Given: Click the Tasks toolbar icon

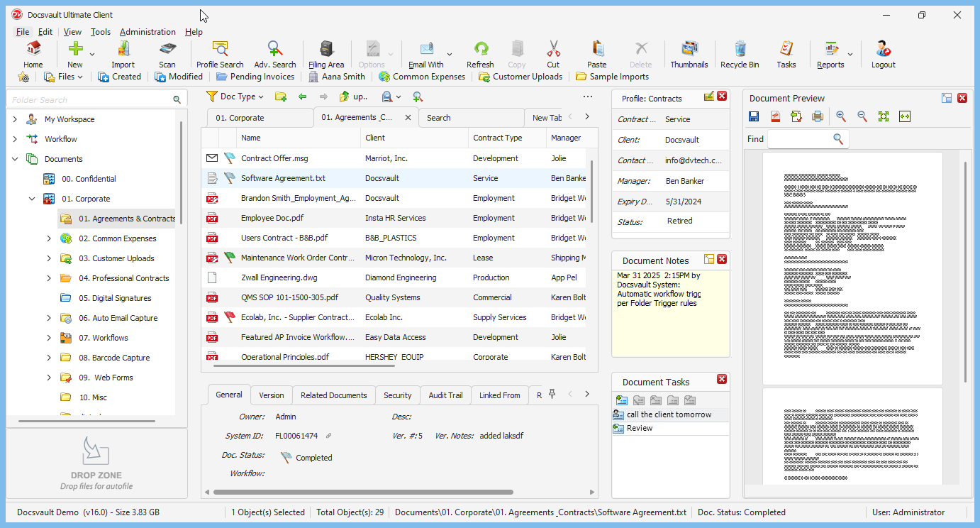Looking at the screenshot, I should point(786,54).
